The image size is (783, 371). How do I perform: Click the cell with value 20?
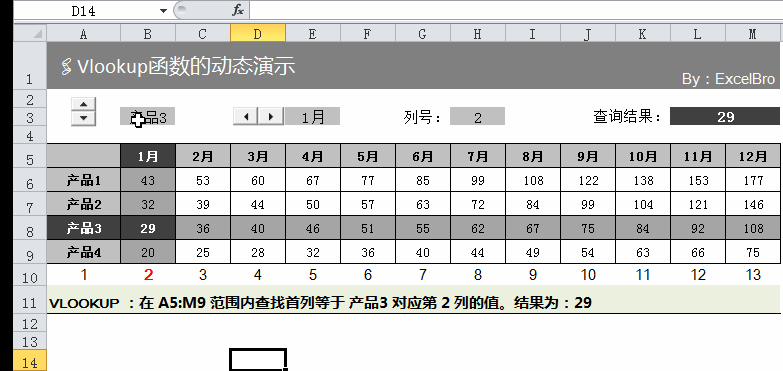click(x=148, y=252)
